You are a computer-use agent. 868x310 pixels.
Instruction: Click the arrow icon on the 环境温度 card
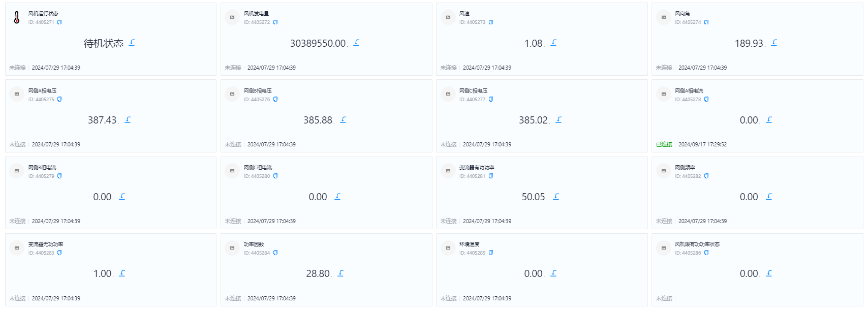pyautogui.click(x=553, y=273)
